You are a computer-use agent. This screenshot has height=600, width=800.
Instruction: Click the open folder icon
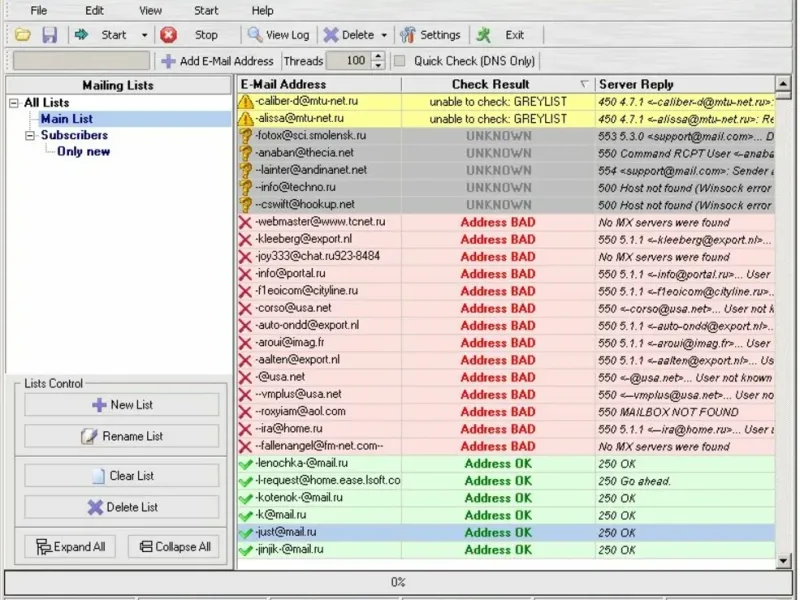(x=22, y=35)
